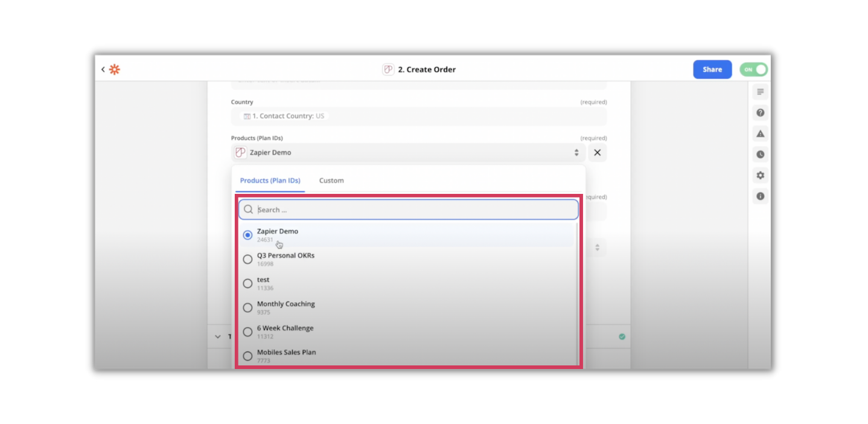Open the help panel in right sidebar
868x424 pixels.
click(x=760, y=112)
